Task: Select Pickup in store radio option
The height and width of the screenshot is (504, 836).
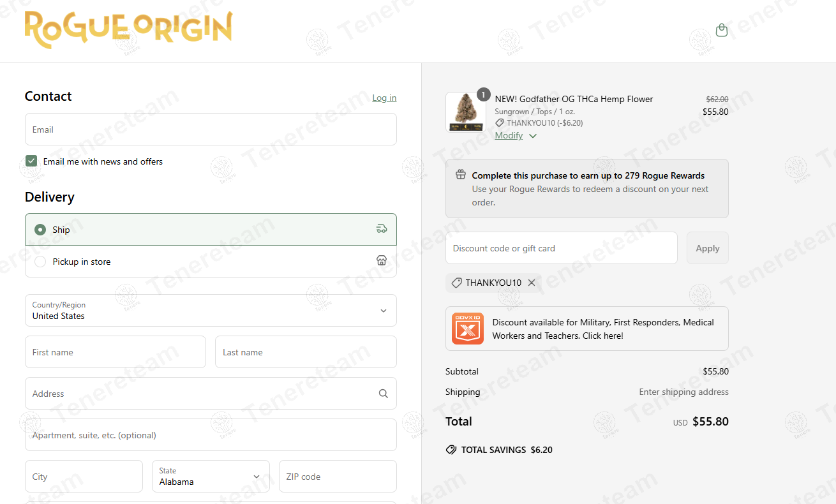Action: (x=40, y=262)
